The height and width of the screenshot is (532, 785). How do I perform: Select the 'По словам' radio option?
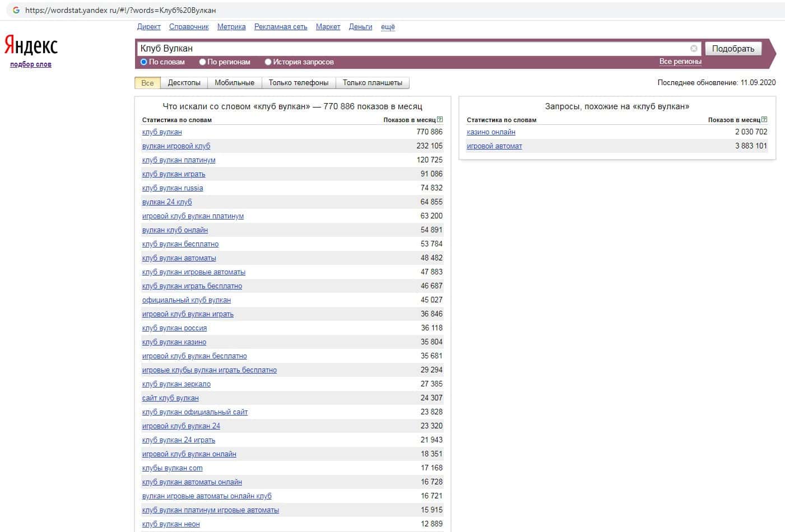point(144,62)
